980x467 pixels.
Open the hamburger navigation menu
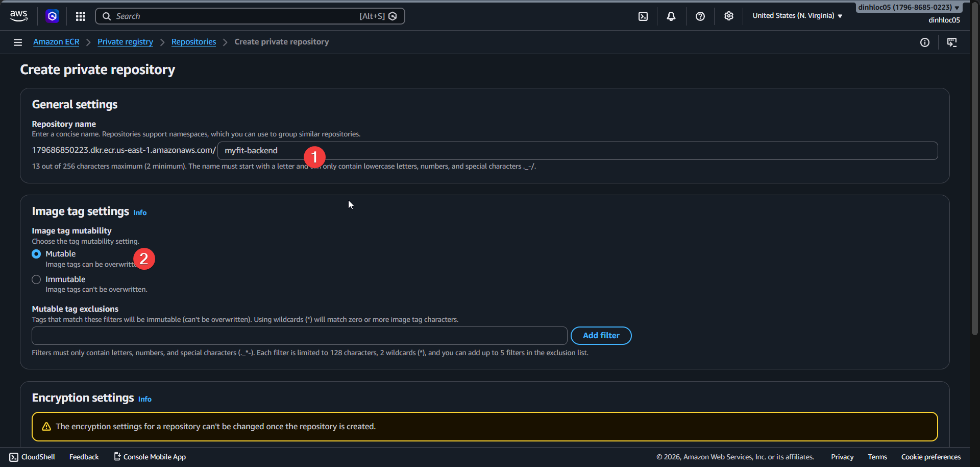pyautogui.click(x=18, y=42)
